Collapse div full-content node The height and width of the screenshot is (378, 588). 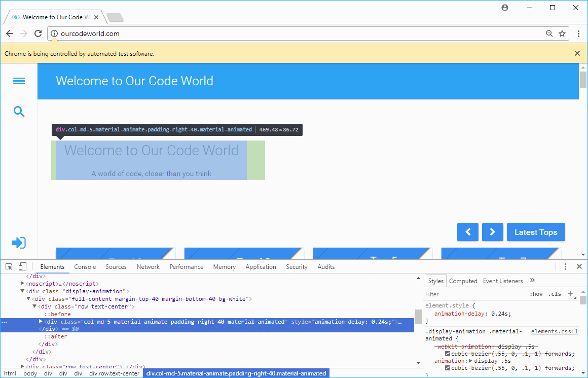point(28,299)
